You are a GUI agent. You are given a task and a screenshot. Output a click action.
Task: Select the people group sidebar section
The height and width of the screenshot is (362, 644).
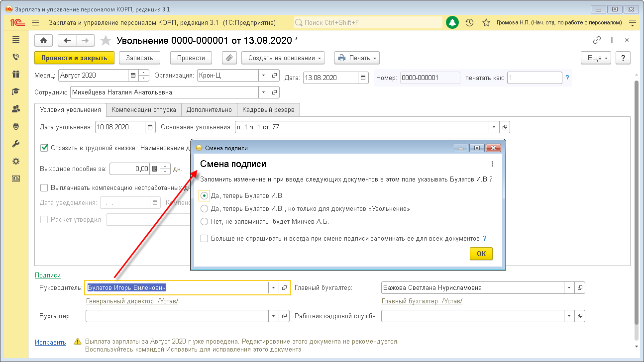16,109
